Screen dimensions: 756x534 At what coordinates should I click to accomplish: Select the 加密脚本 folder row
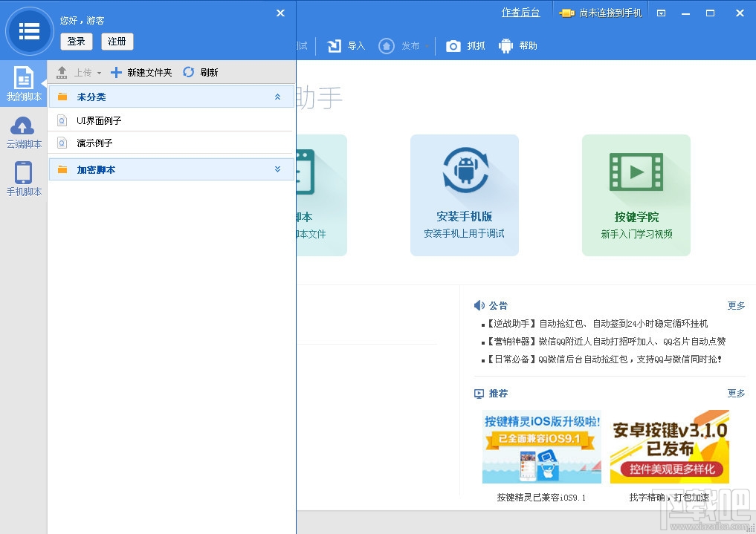[x=171, y=169]
